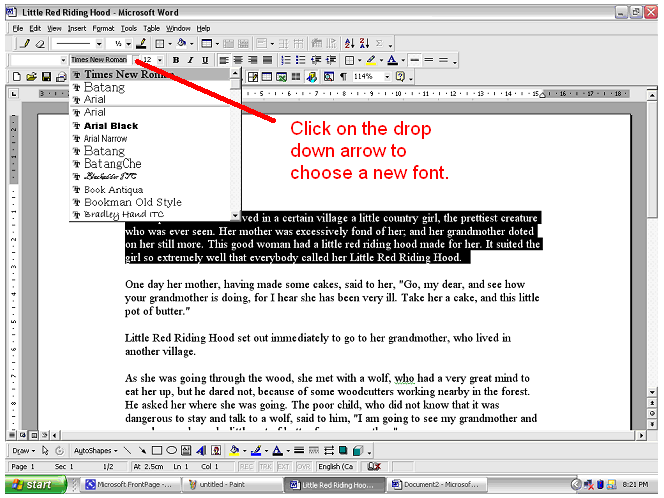The height and width of the screenshot is (498, 664).
Task: Click the Open folder icon
Action: 32,76
